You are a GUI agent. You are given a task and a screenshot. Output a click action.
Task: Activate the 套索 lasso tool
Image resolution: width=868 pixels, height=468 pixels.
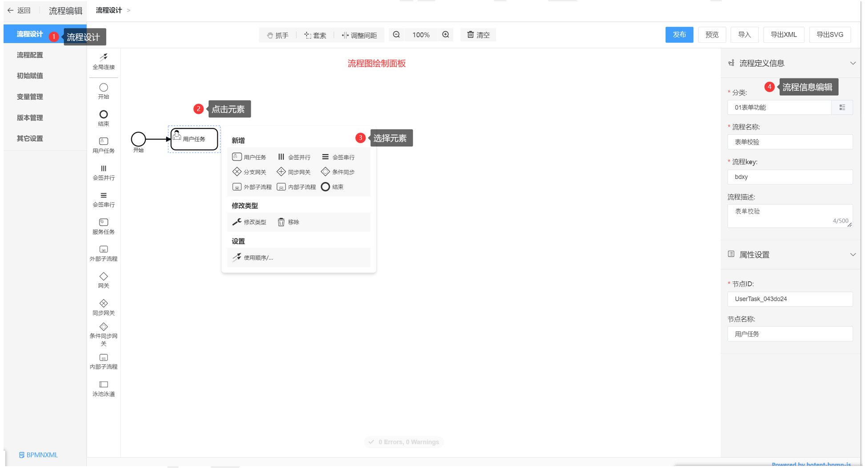315,35
